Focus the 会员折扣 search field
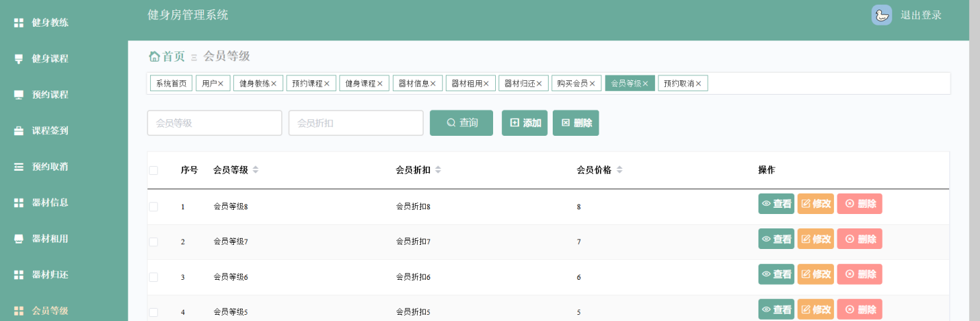980x321 pixels. pos(356,123)
